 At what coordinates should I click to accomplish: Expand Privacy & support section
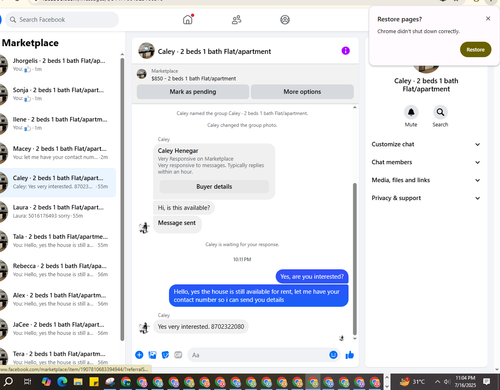(x=426, y=198)
